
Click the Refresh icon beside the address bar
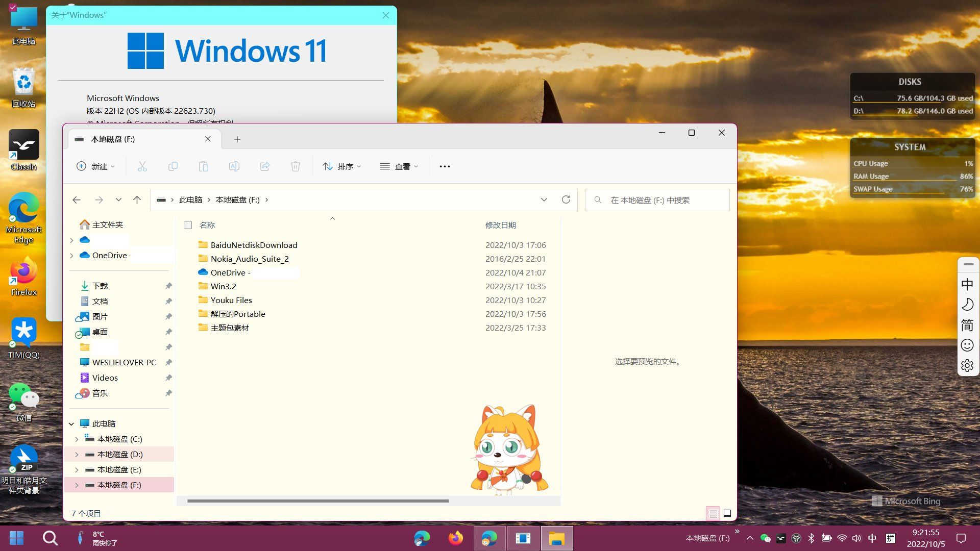(x=566, y=200)
